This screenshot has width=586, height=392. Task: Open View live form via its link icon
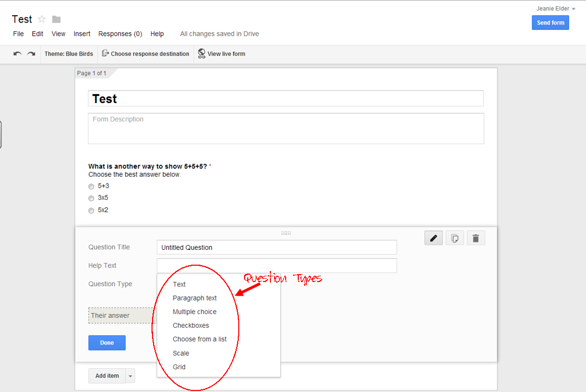pyautogui.click(x=201, y=54)
